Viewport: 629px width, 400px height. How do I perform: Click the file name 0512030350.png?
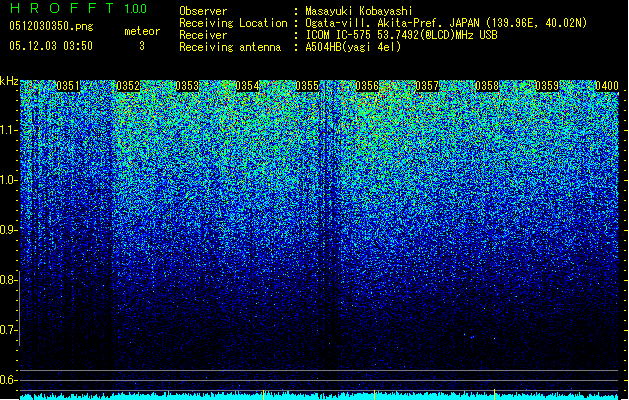(51, 26)
